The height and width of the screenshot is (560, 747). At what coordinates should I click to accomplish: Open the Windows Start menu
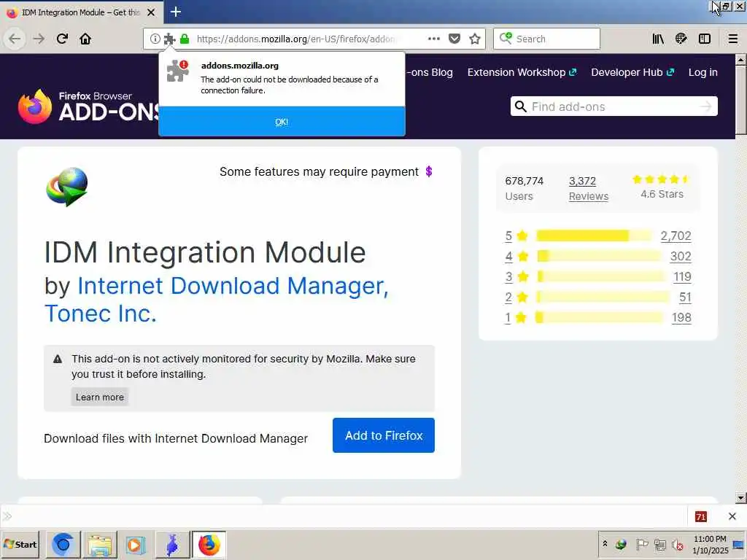click(x=20, y=544)
